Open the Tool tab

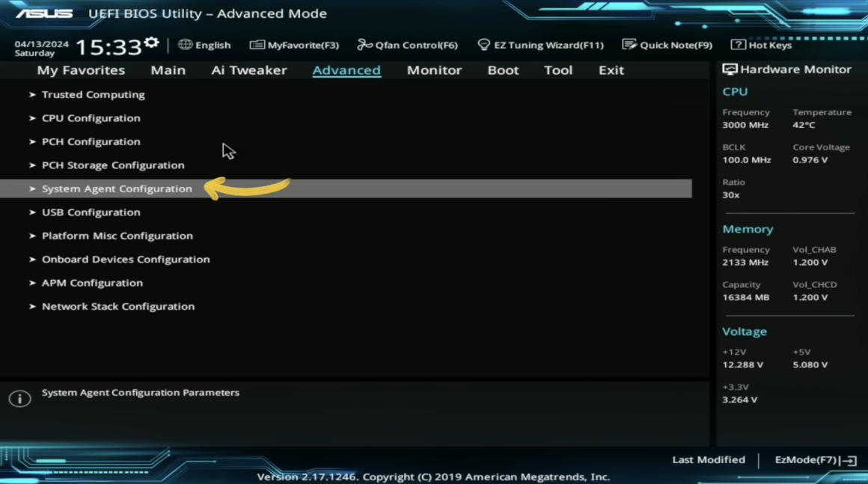(558, 70)
